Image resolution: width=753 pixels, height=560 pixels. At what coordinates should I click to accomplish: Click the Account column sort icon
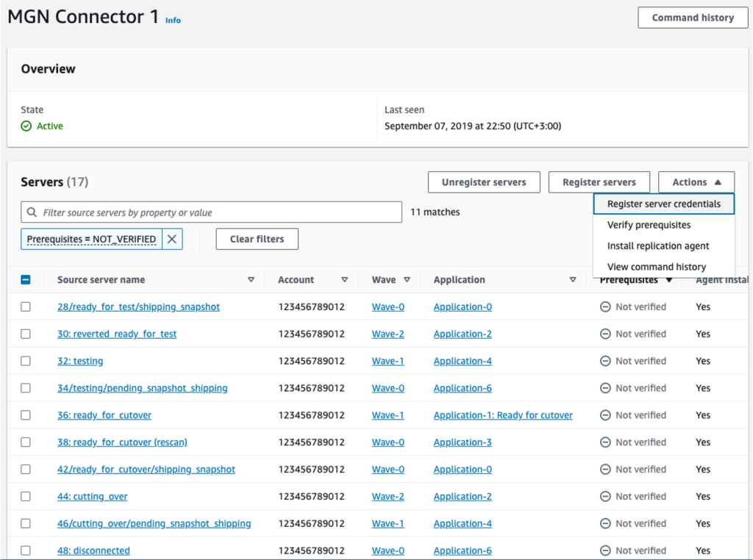click(344, 279)
